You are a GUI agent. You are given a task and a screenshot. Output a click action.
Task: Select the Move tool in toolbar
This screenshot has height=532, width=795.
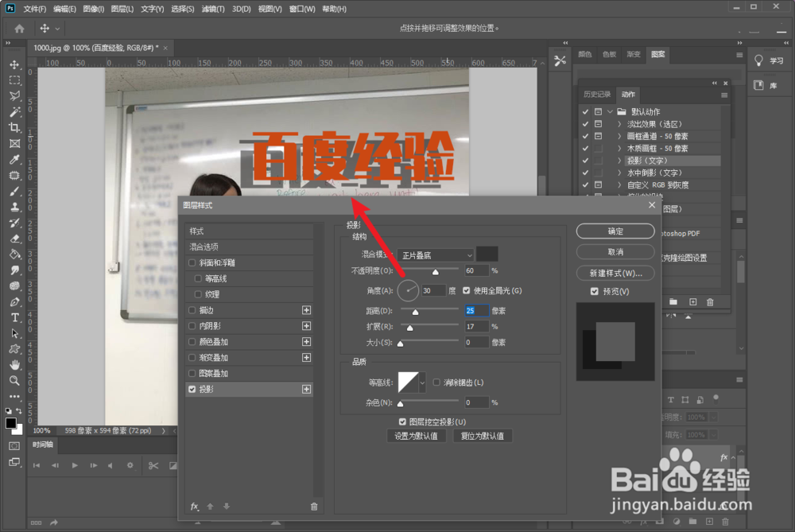click(x=14, y=64)
